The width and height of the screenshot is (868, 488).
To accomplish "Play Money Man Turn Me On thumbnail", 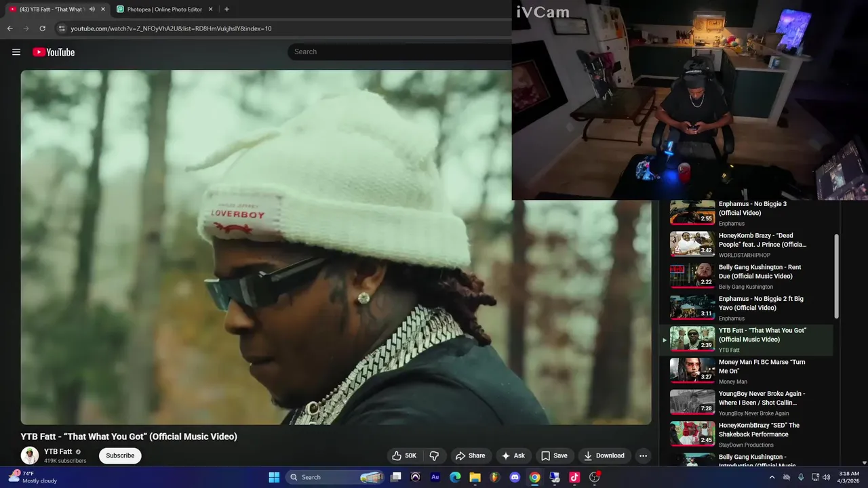I will coord(692,371).
